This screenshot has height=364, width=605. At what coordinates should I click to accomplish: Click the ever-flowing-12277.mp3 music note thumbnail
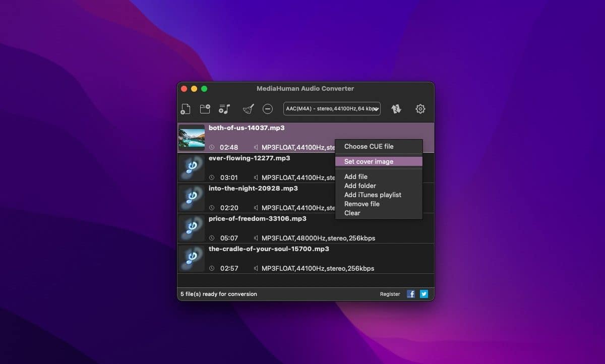click(192, 168)
